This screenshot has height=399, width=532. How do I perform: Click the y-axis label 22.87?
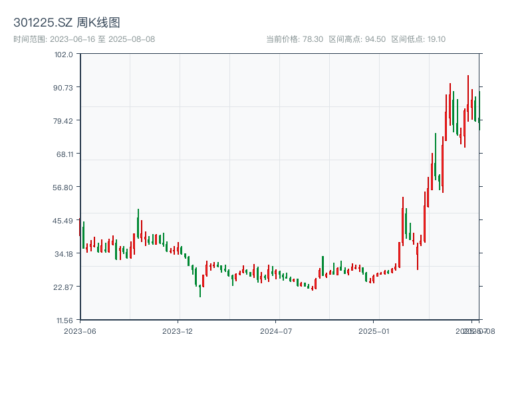pyautogui.click(x=63, y=287)
